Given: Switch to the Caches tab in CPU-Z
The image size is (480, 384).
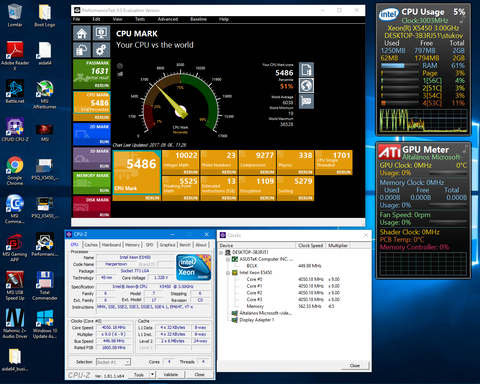Looking at the screenshot, I should 91,245.
